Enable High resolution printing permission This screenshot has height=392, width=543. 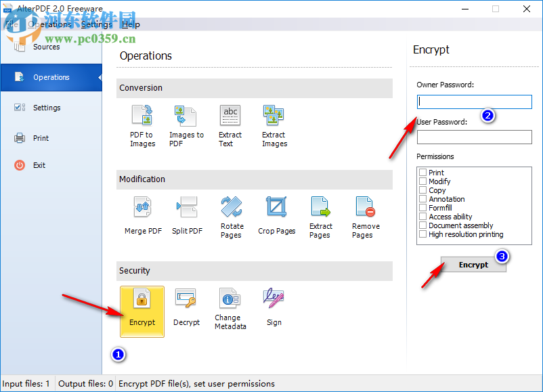coord(422,234)
